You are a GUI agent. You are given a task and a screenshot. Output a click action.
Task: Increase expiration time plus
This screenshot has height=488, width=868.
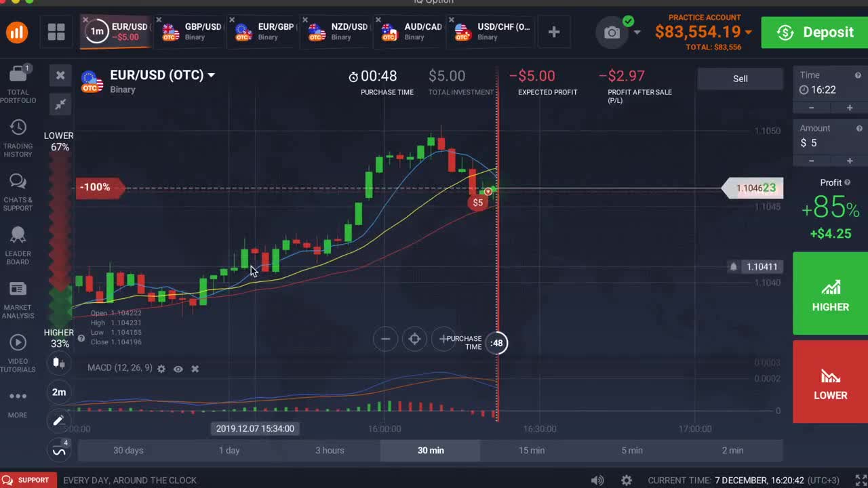pyautogui.click(x=850, y=108)
